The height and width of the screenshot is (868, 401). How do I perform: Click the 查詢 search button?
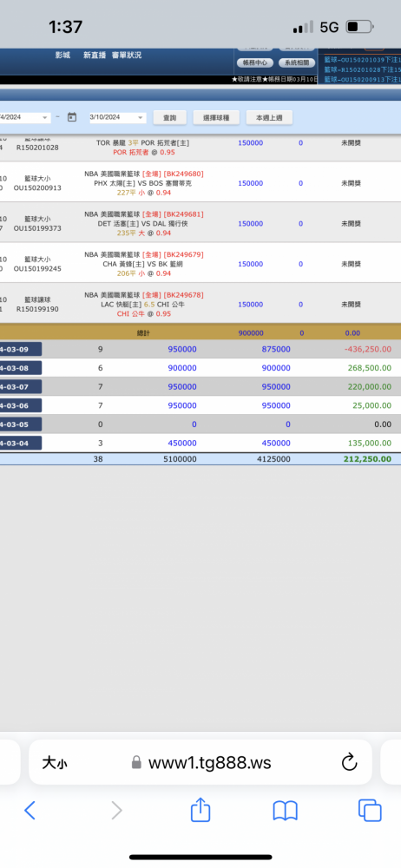pos(169,117)
